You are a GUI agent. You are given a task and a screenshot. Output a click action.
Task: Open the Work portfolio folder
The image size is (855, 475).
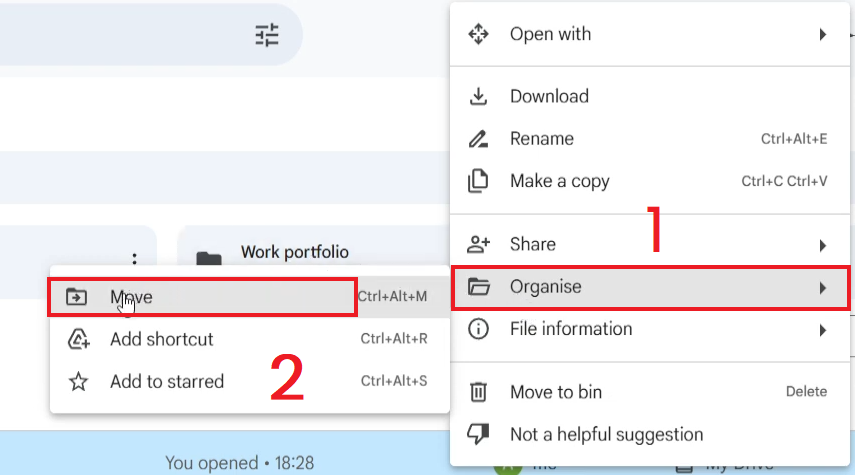[x=294, y=253]
